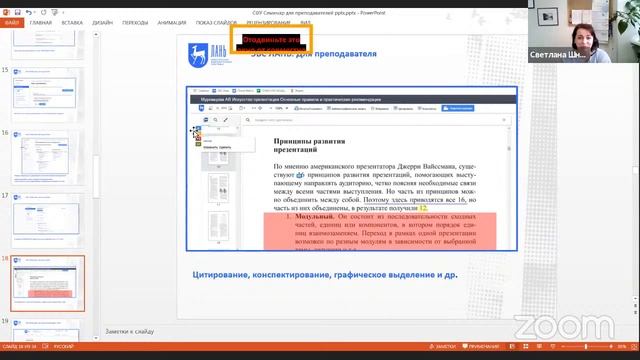Toggle the ПРИМЕЧАНИЯ comments pane button
This screenshot has width=640, height=360.
point(481,347)
